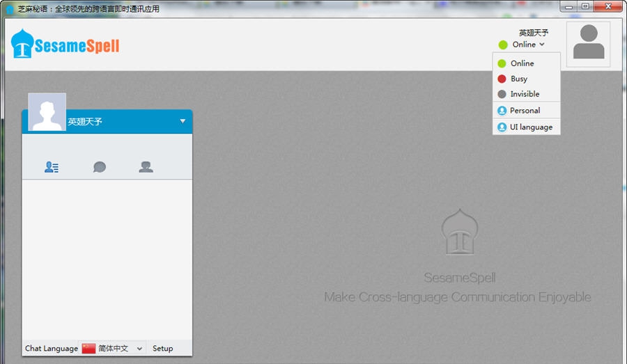Minimize the SesameSpell window
Screen dimensions: 627x364
tap(568, 7)
